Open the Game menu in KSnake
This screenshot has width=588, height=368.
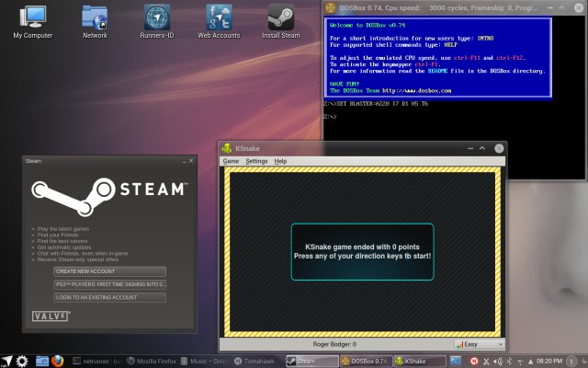(x=230, y=161)
